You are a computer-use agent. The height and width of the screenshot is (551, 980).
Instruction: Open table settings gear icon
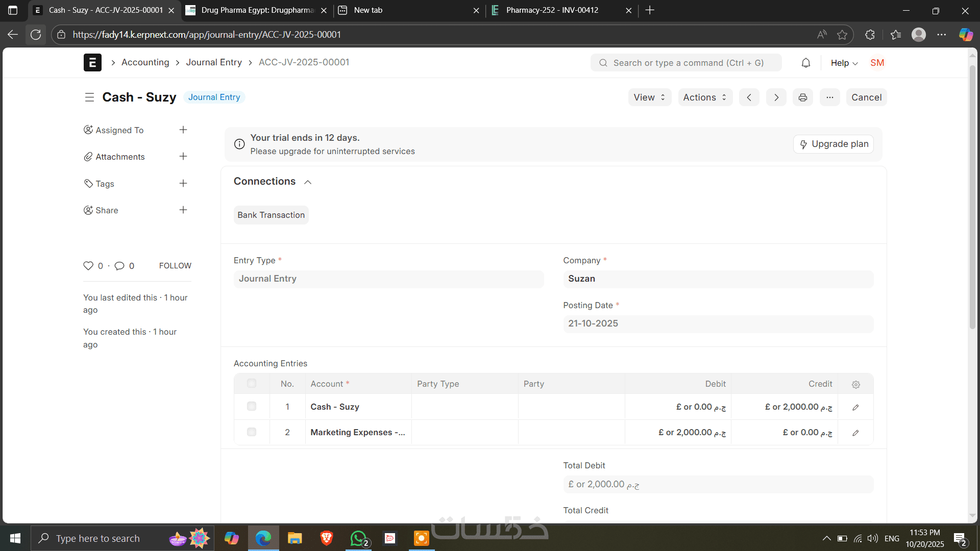pyautogui.click(x=855, y=384)
